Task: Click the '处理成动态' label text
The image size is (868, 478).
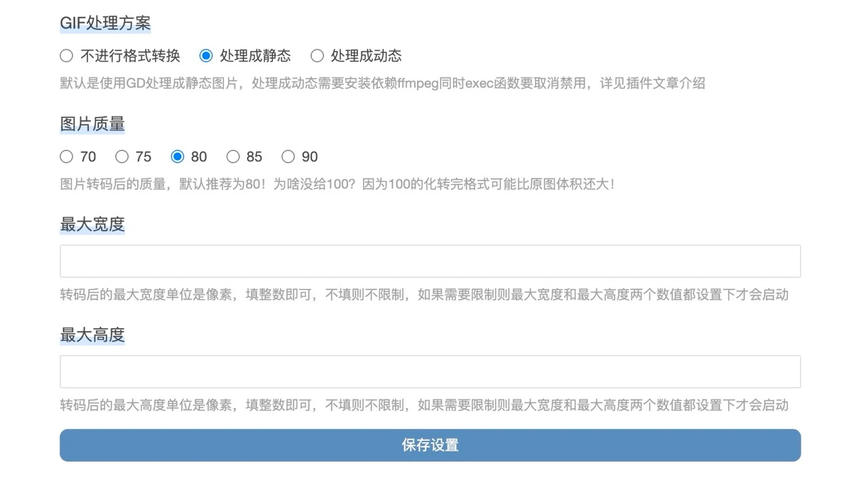Action: pyautogui.click(x=366, y=56)
